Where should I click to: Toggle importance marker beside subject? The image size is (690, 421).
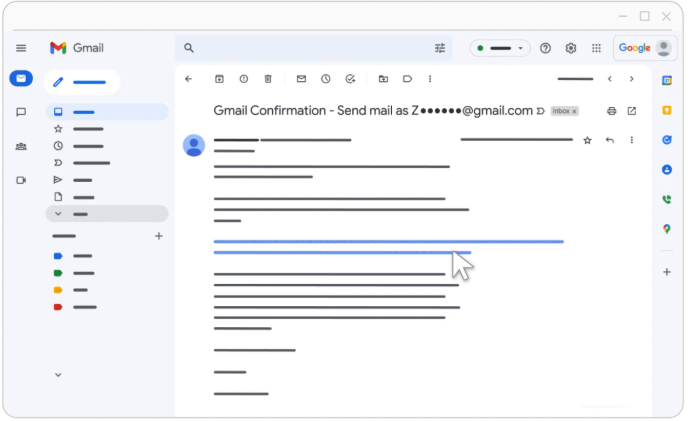point(540,111)
